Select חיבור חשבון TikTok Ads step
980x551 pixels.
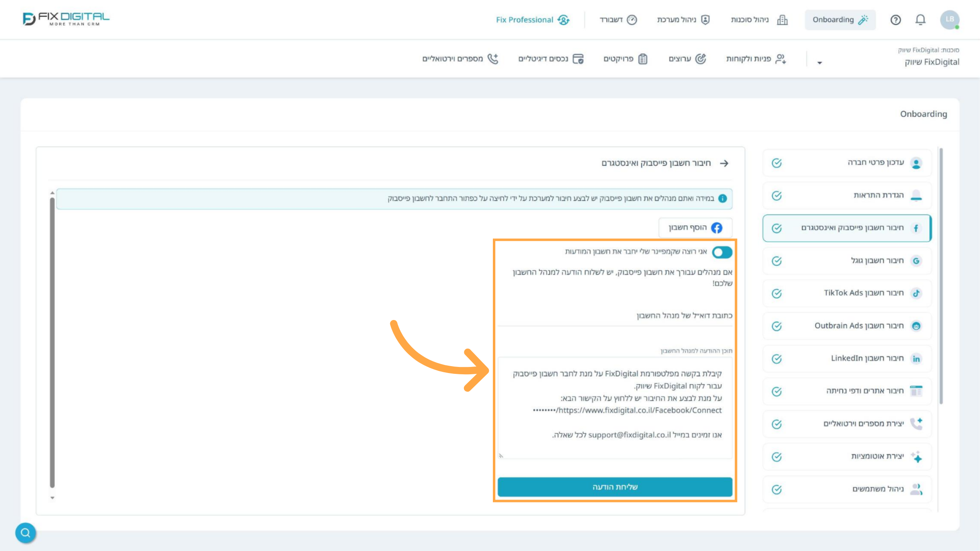[847, 293]
